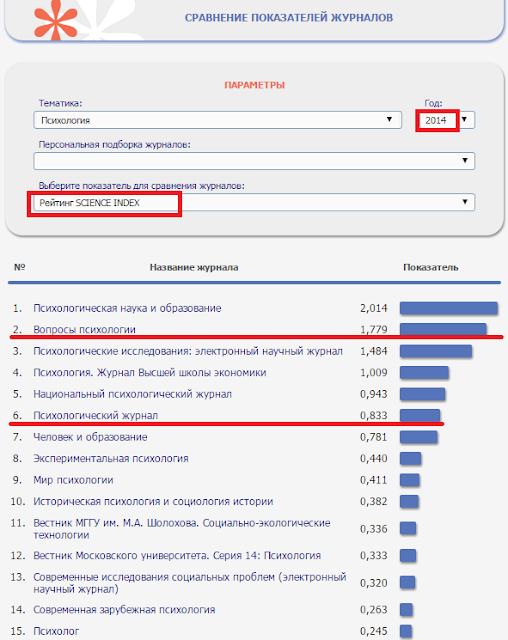Click the value 0,440 indicator
Image resolution: width=508 pixels, height=640 pixels.
coord(373,458)
